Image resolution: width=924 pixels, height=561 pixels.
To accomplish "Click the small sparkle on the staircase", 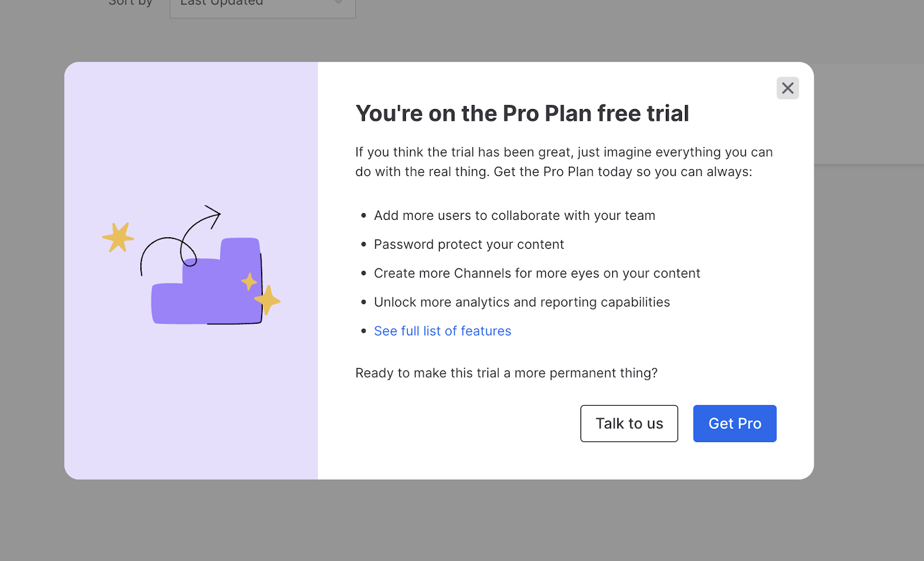I will [x=249, y=282].
